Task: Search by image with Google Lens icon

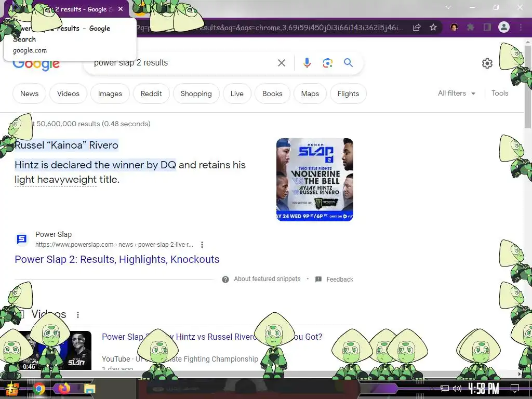Action: click(x=327, y=63)
